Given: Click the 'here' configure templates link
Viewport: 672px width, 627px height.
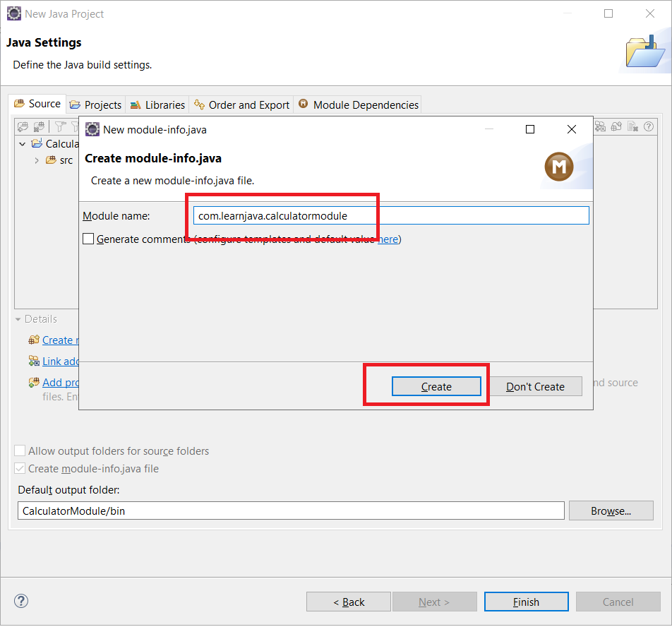Looking at the screenshot, I should tap(388, 239).
